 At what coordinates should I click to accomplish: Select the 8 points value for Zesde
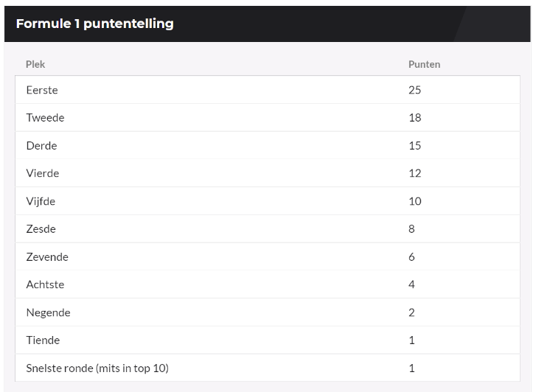pyautogui.click(x=411, y=229)
